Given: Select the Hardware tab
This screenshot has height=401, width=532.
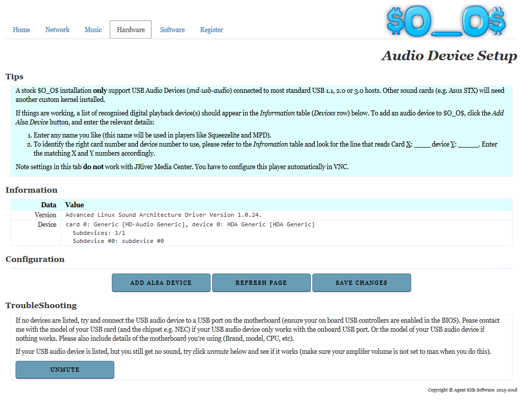Looking at the screenshot, I should 131,30.
